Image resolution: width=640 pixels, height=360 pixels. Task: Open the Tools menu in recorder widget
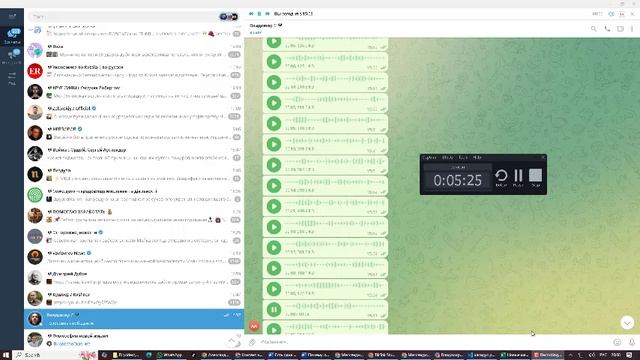pyautogui.click(x=463, y=157)
